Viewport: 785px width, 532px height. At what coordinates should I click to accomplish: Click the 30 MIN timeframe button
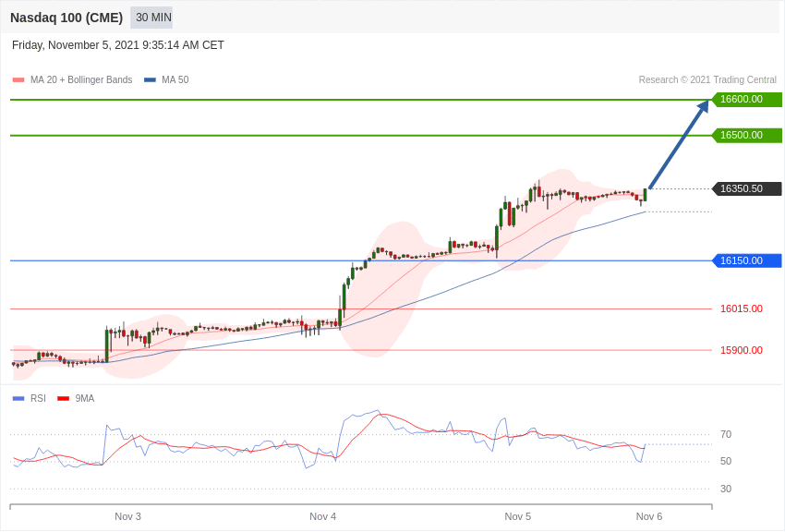coord(153,18)
